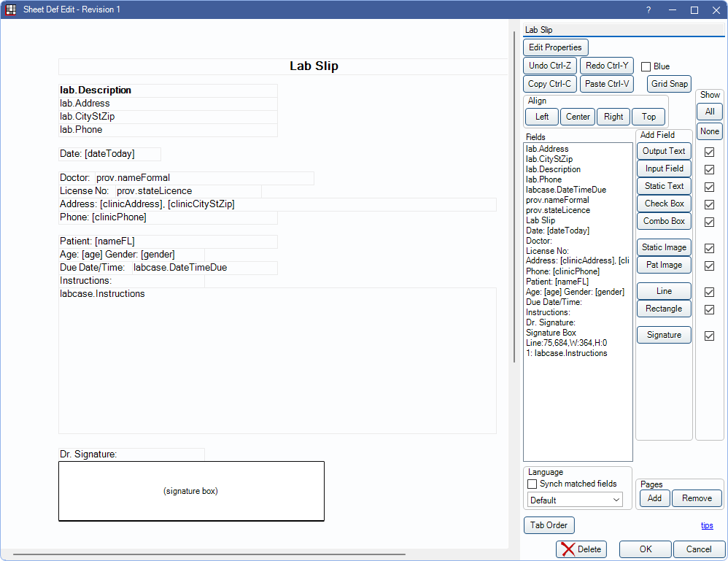Select the signature box on the sheet
Image resolution: width=728 pixels, height=561 pixels.
click(x=191, y=491)
